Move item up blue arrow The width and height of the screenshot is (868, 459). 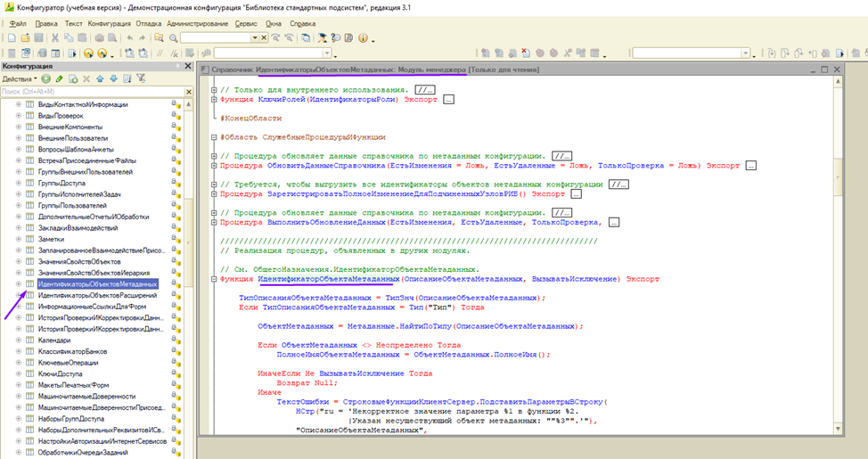pyautogui.click(x=100, y=79)
